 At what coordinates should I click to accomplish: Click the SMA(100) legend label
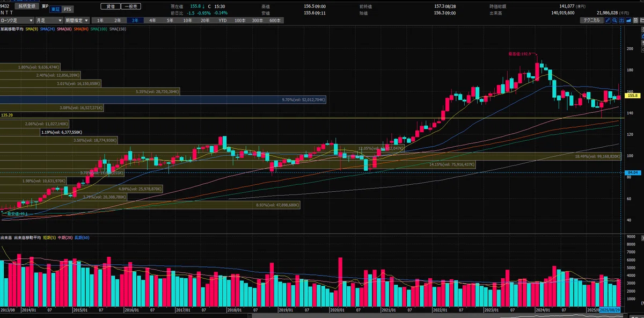click(x=99, y=28)
